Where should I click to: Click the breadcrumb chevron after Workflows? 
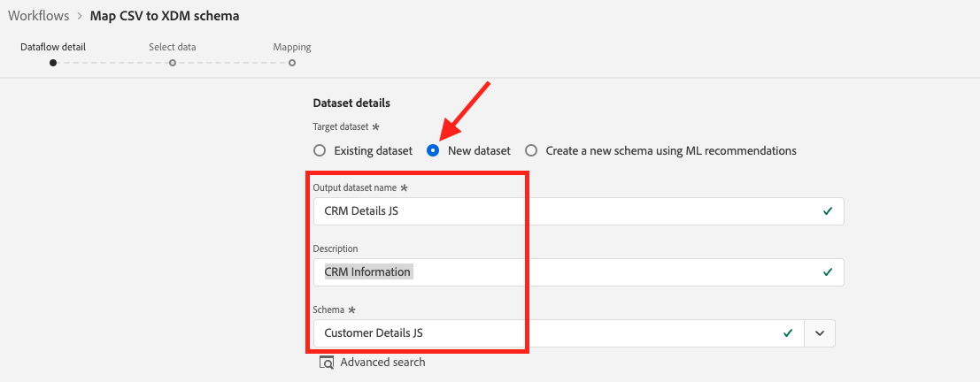tap(80, 16)
